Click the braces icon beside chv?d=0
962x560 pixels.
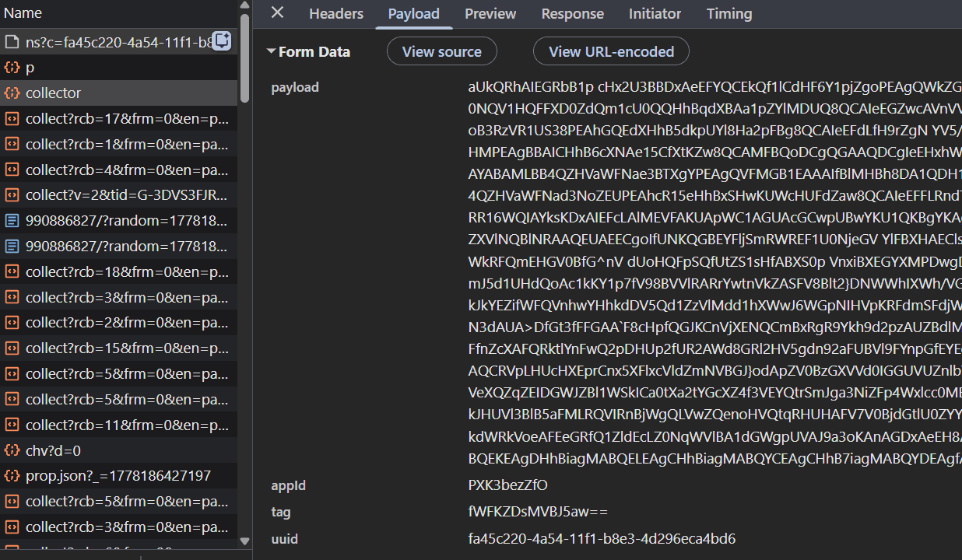coord(12,450)
